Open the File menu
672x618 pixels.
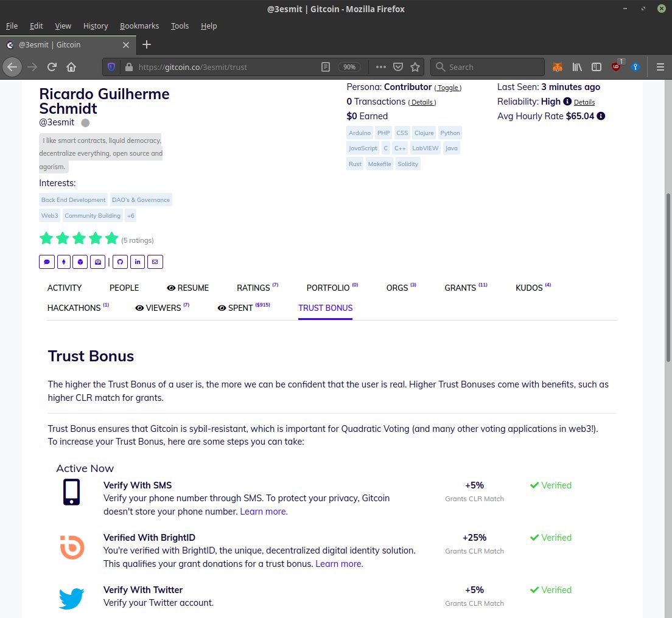point(12,26)
